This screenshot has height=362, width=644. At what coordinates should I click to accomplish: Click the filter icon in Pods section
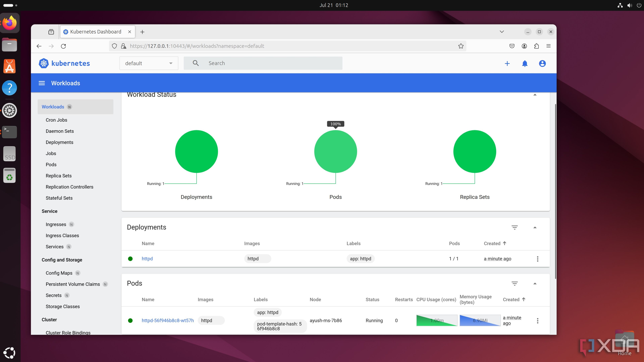point(514,283)
